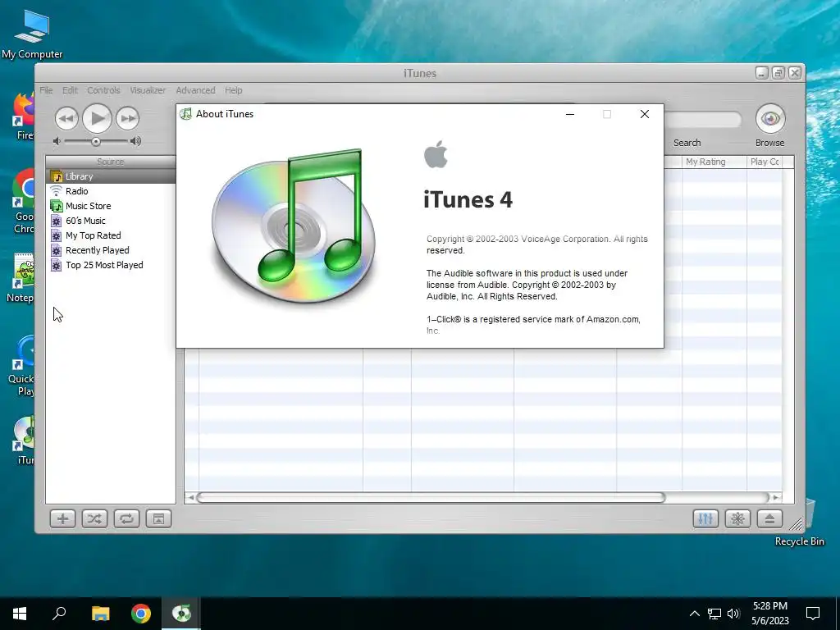Viewport: 840px width, 630px height.
Task: Open the notification center icon
Action: pyautogui.click(x=813, y=614)
